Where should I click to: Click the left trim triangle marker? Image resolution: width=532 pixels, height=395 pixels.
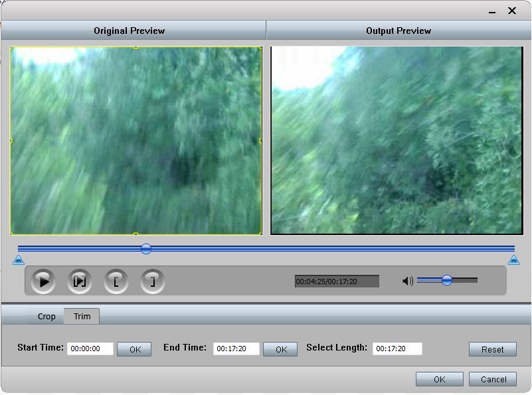pos(18,260)
